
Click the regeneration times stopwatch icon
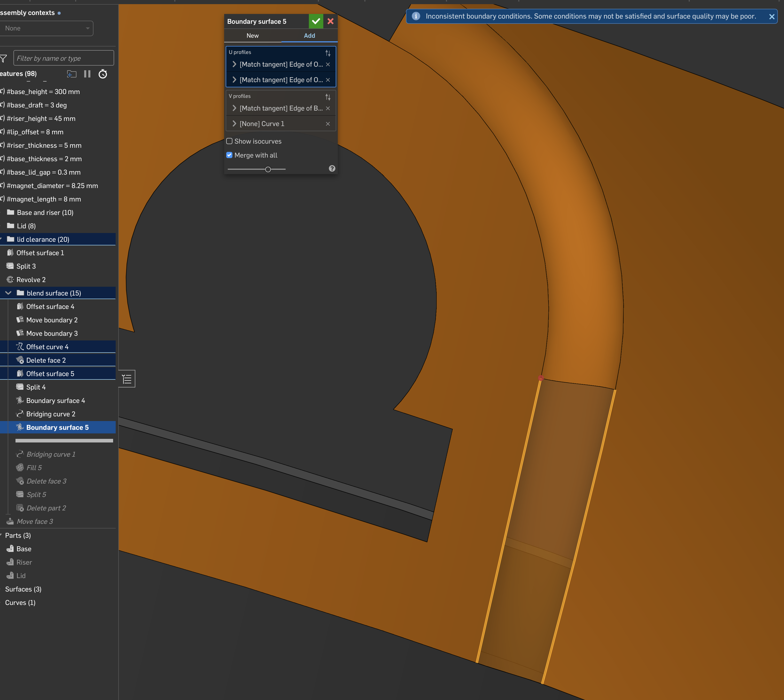tap(103, 74)
